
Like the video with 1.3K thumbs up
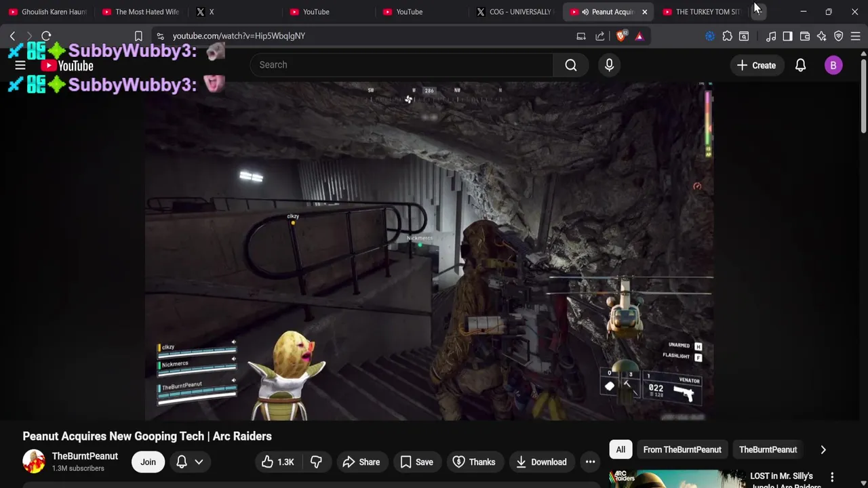pyautogui.click(x=278, y=462)
